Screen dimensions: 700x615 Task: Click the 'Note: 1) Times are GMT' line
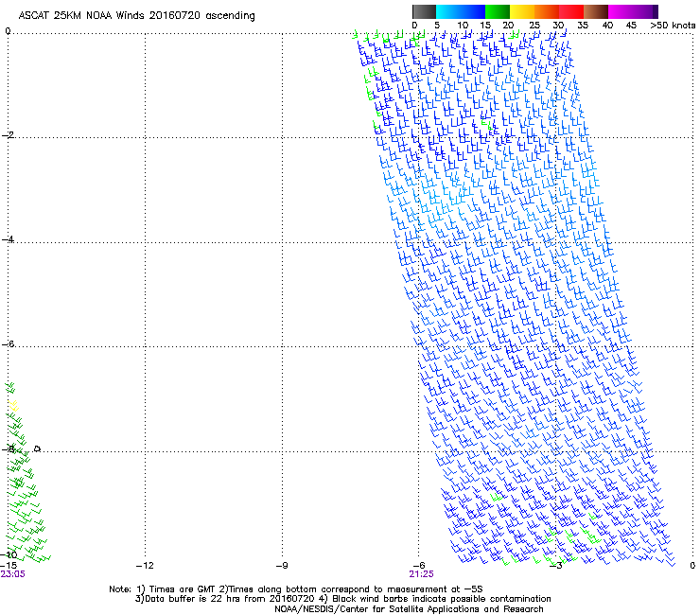click(x=295, y=589)
